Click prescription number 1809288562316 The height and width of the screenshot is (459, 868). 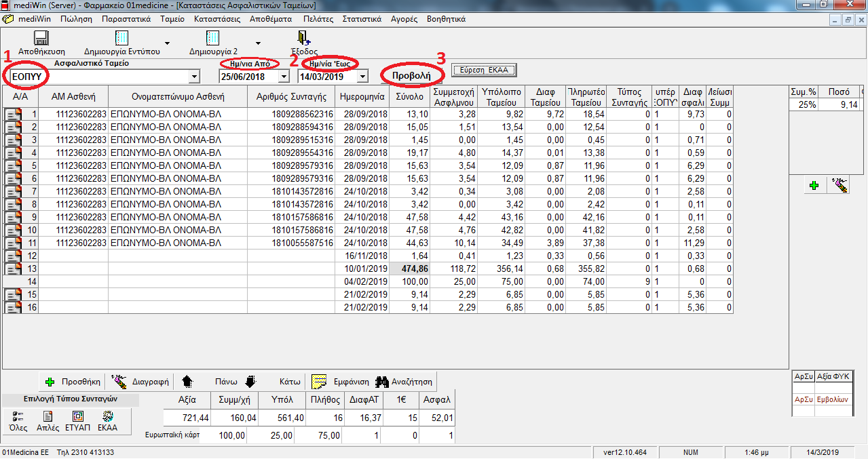[x=291, y=114]
